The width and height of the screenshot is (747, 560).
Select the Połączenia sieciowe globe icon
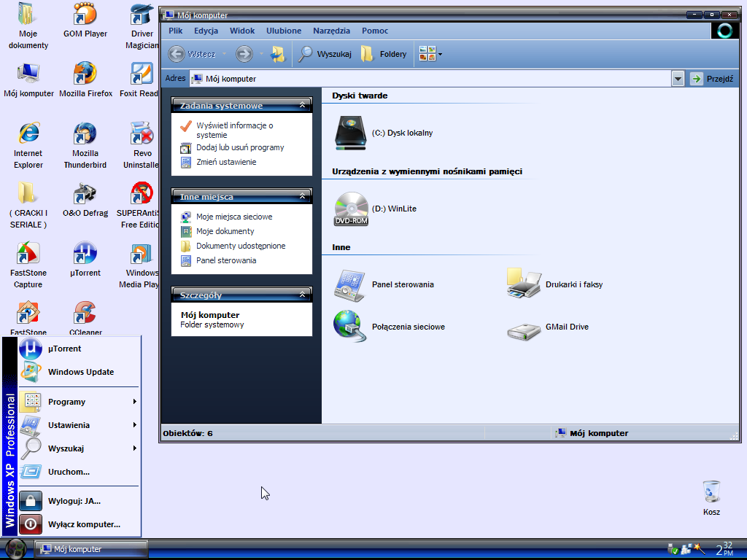click(350, 326)
